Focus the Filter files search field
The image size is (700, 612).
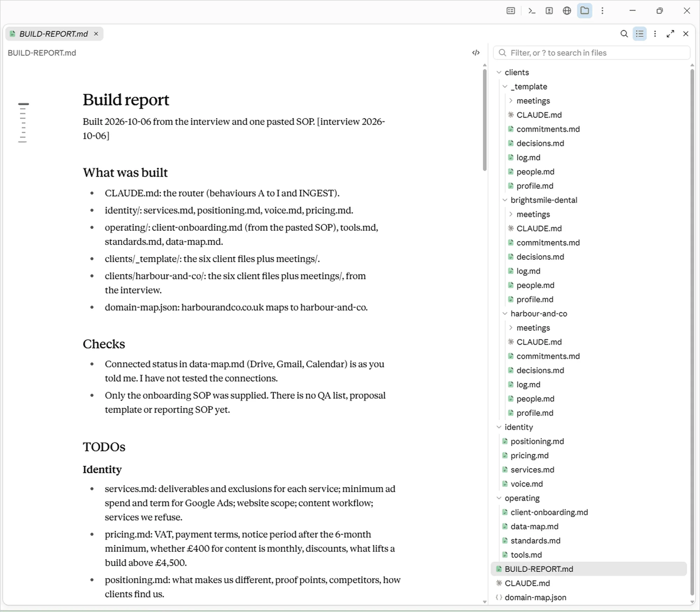coord(592,53)
